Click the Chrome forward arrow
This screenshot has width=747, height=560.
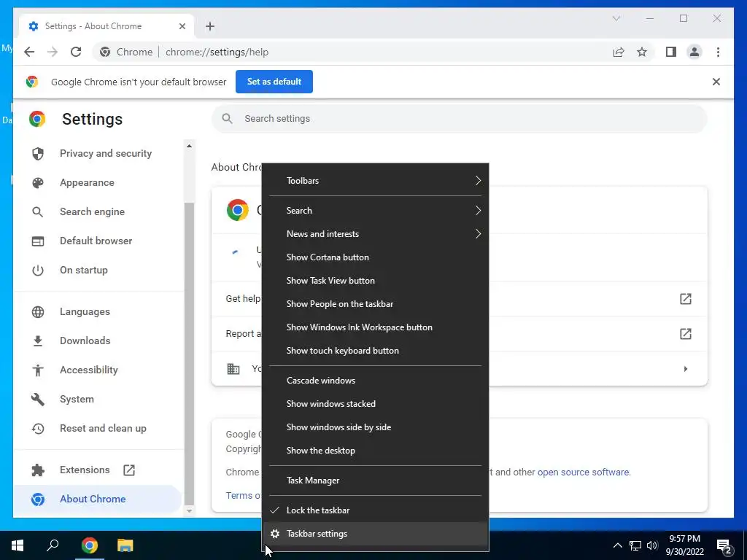[53, 52]
